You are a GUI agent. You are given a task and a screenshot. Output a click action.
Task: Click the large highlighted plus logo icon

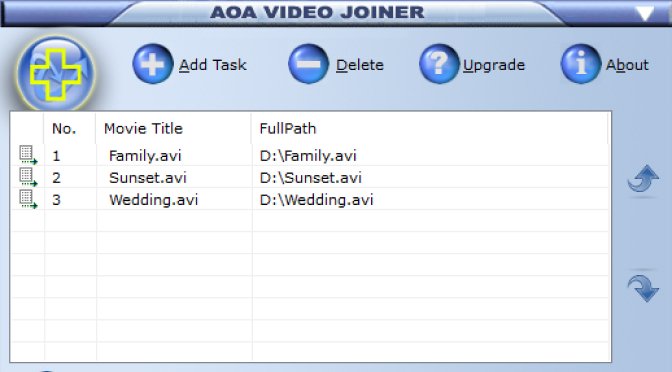pos(56,74)
